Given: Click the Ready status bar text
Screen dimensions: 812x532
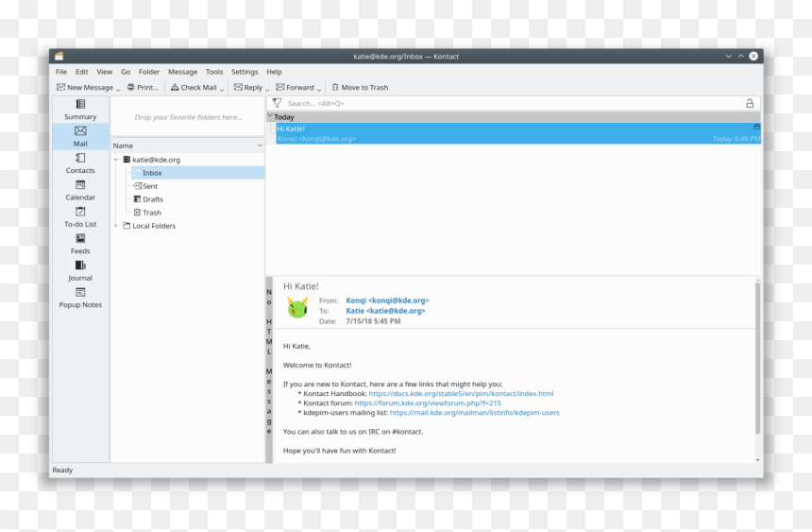Looking at the screenshot, I should tap(62, 470).
